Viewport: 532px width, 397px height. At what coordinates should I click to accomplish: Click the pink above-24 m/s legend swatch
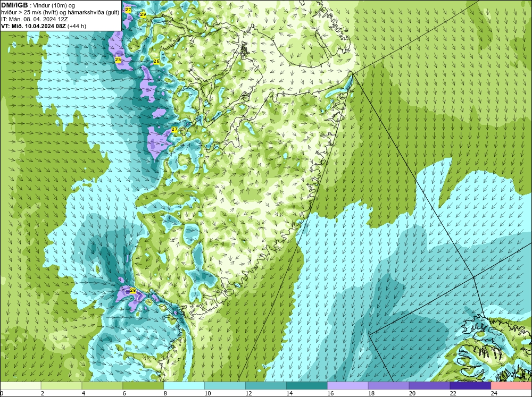[x=511, y=386]
